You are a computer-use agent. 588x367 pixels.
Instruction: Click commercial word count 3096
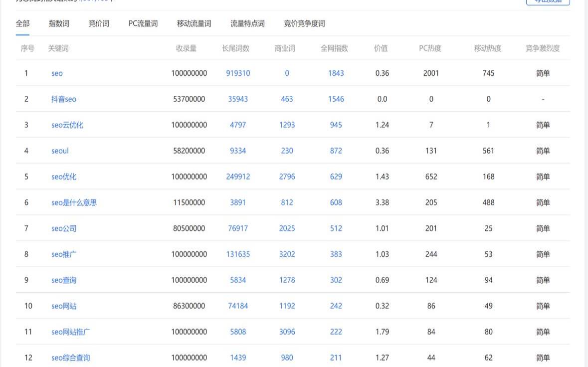point(287,332)
